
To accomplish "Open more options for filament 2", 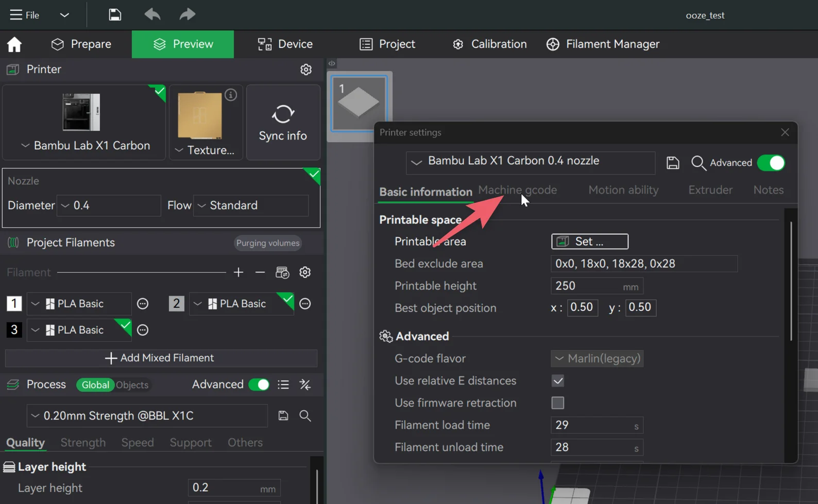I will pyautogui.click(x=305, y=304).
